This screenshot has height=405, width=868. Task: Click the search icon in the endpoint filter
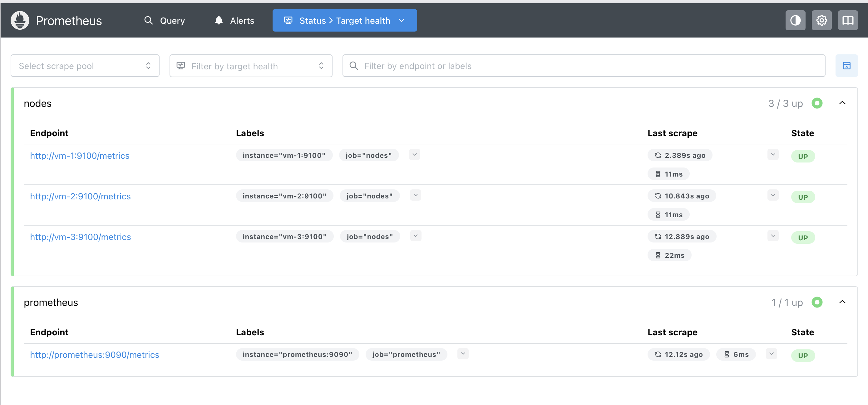point(353,65)
